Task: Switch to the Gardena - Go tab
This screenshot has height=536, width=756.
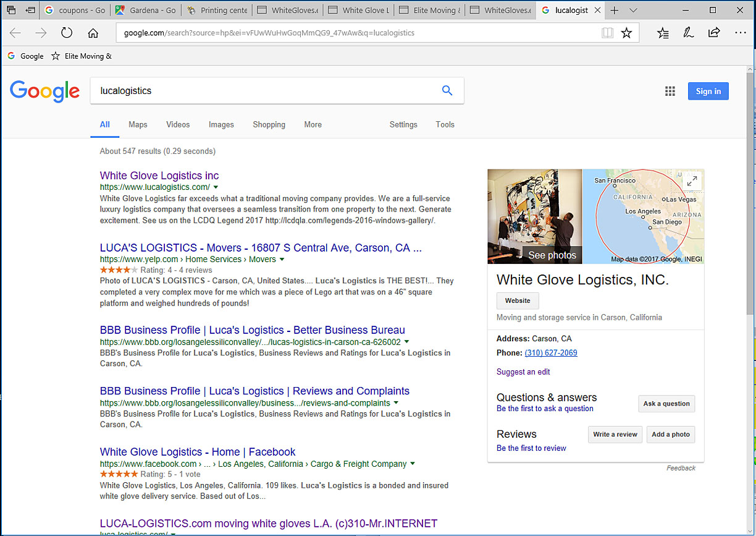Action: 146,11
